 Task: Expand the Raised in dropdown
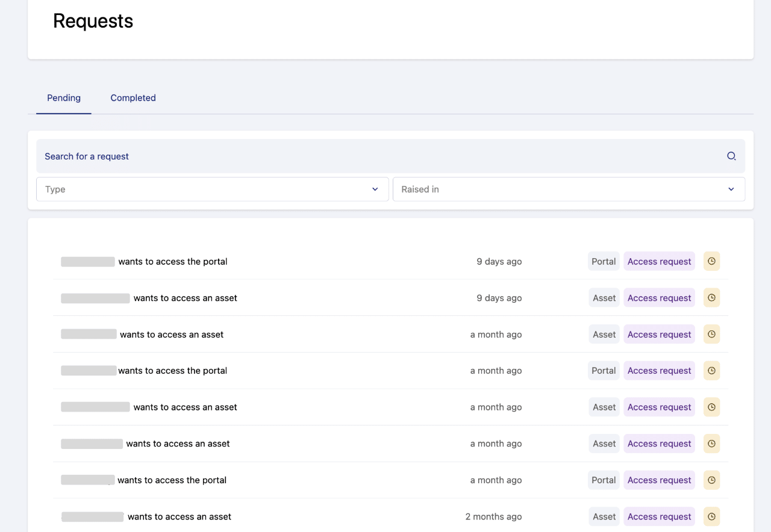pos(568,189)
